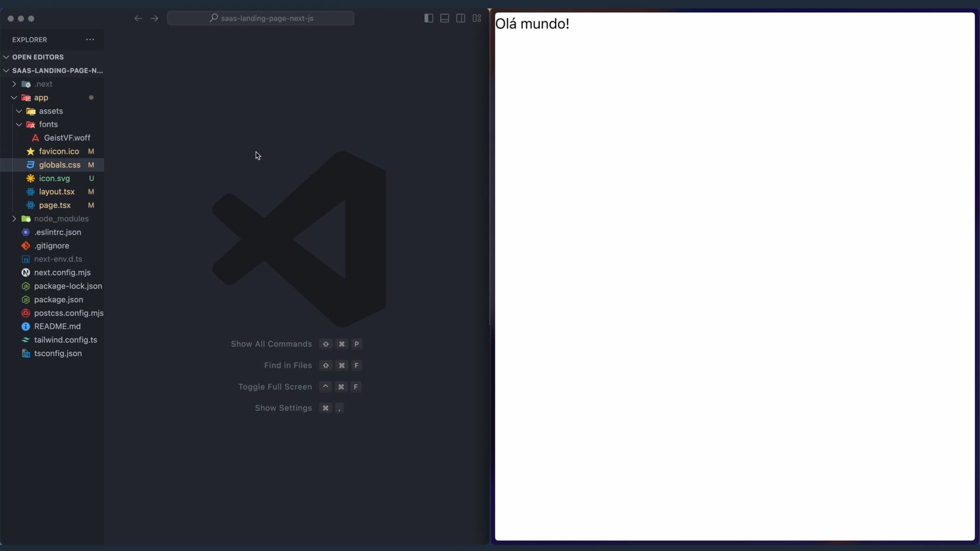
Task: Click the Go Forward arrow
Action: click(154, 18)
